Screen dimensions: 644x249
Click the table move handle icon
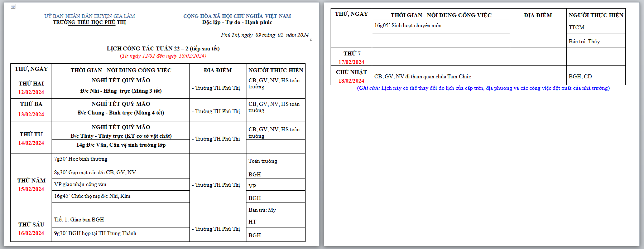click(x=13, y=6)
